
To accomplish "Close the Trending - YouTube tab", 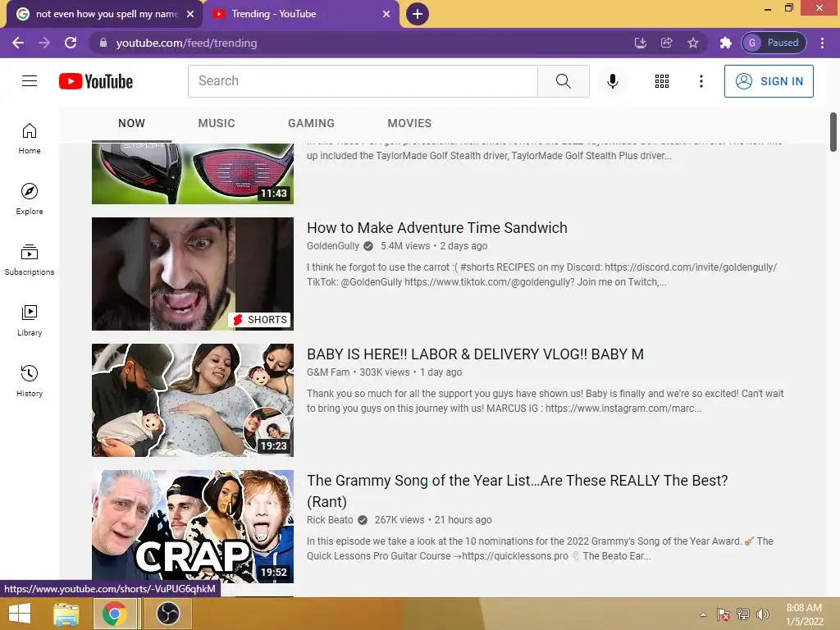I will (x=386, y=14).
